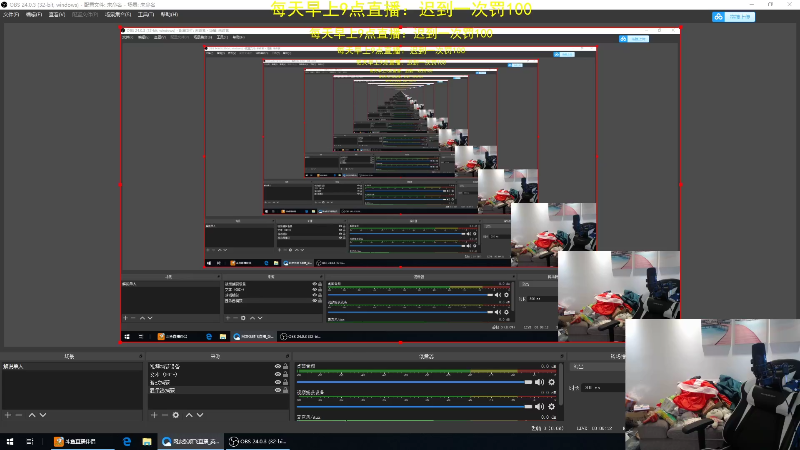This screenshot has width=800, height=450.
Task: Open Microsoft Edge from the taskbar
Action: tap(127, 441)
